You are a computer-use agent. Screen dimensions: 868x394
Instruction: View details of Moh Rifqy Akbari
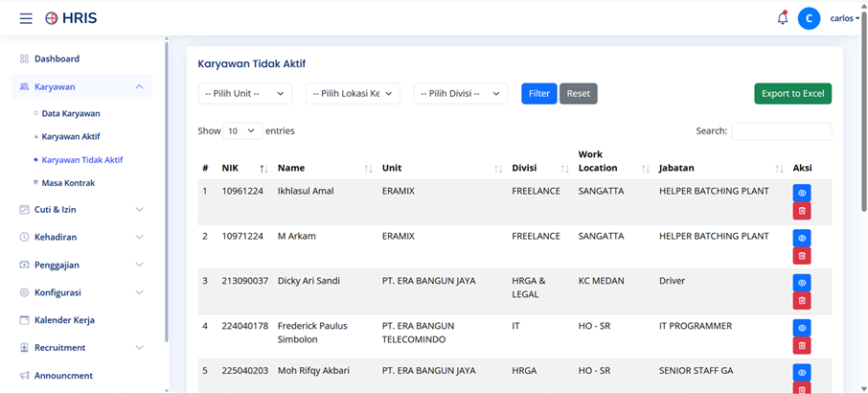coord(802,372)
